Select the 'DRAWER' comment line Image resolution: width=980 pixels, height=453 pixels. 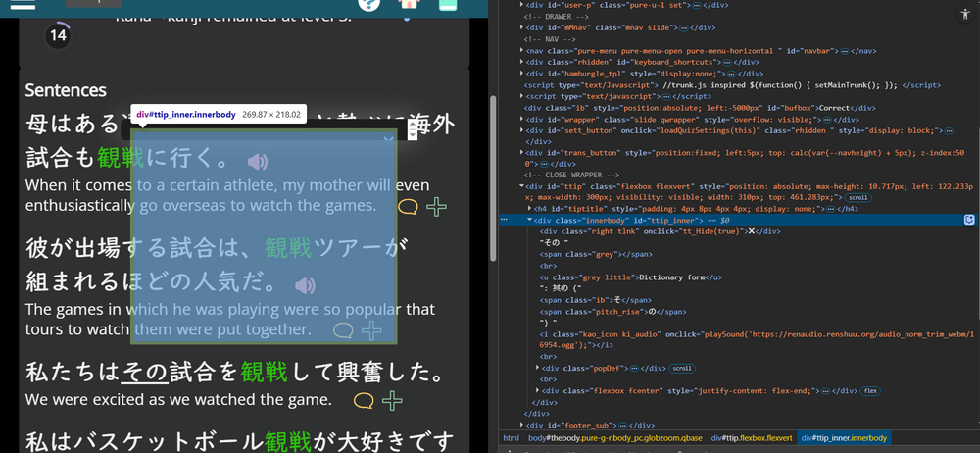coord(557,17)
